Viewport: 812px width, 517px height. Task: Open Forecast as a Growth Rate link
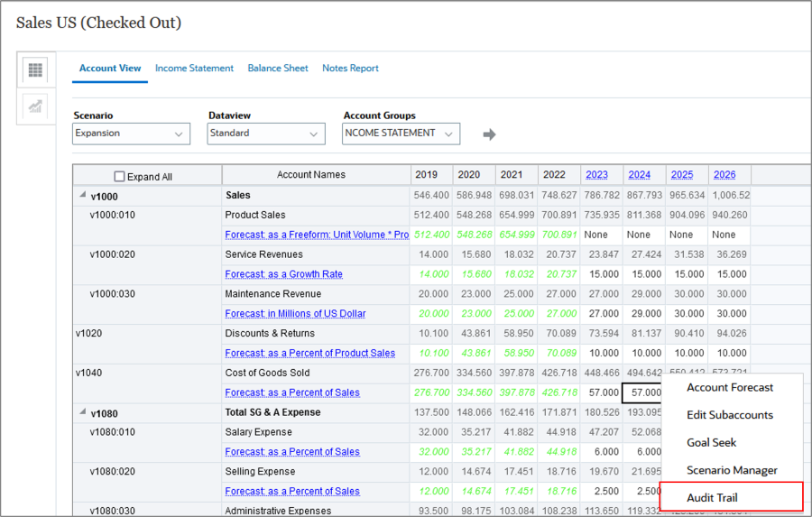pos(284,274)
